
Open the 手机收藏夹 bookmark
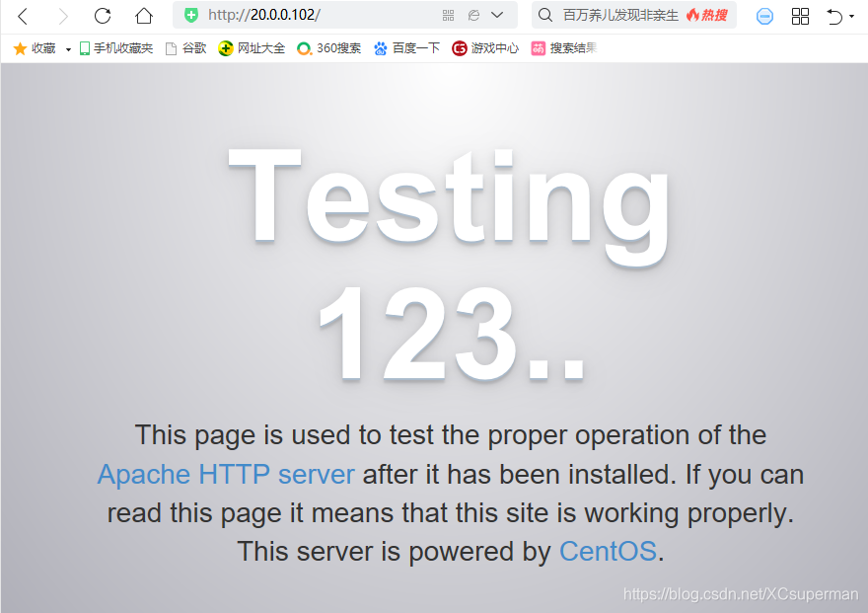(x=116, y=48)
